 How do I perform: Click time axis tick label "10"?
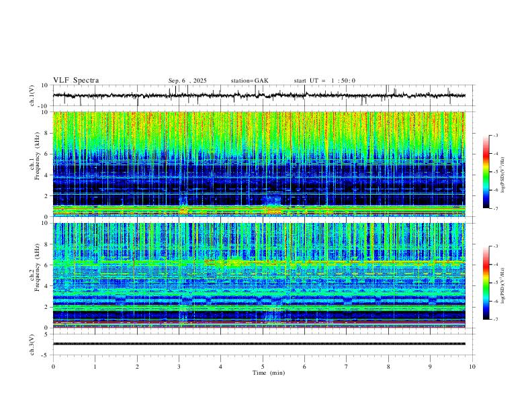tap(472, 367)
